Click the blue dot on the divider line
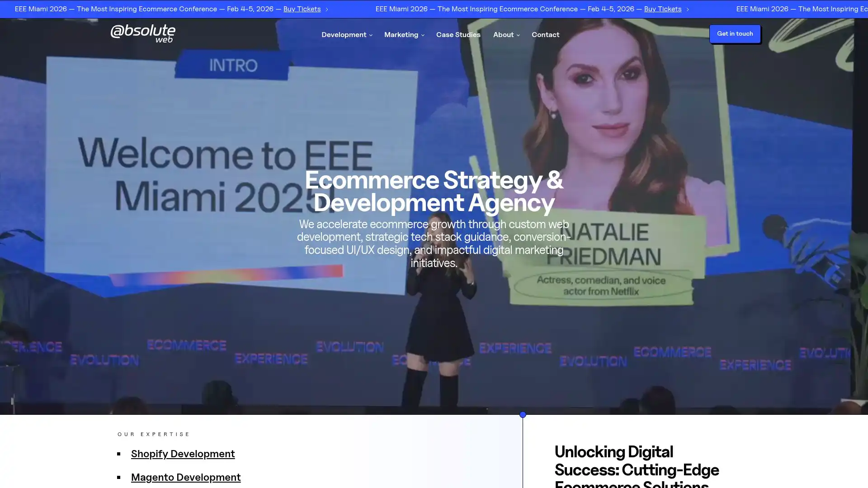Image resolution: width=868 pixels, height=488 pixels. click(523, 415)
